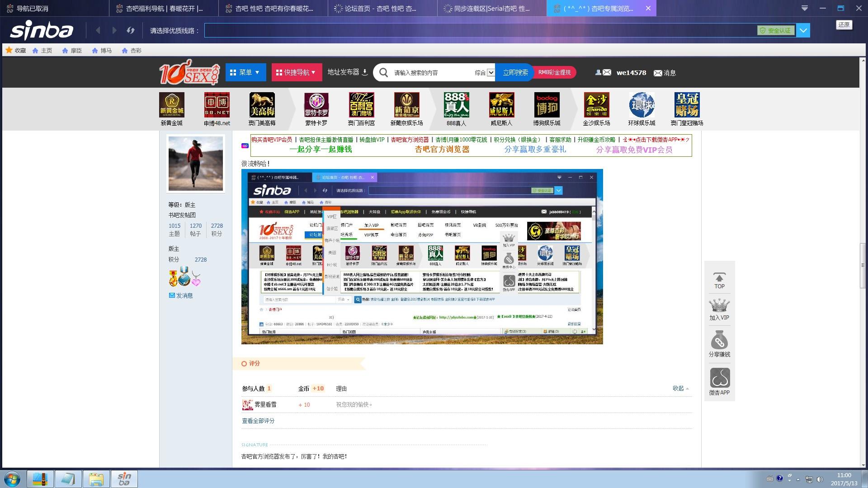Click the browser back arrow button
This screenshot has height=488, width=868.
98,30
